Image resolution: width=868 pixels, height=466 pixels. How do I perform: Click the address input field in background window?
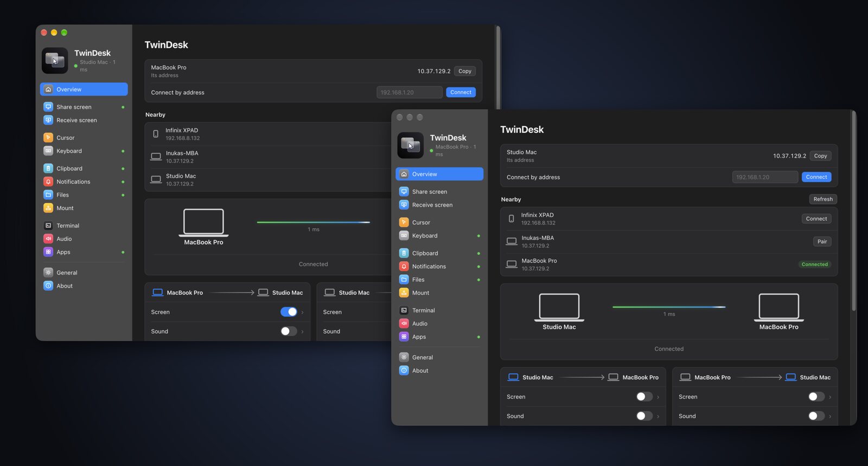410,92
